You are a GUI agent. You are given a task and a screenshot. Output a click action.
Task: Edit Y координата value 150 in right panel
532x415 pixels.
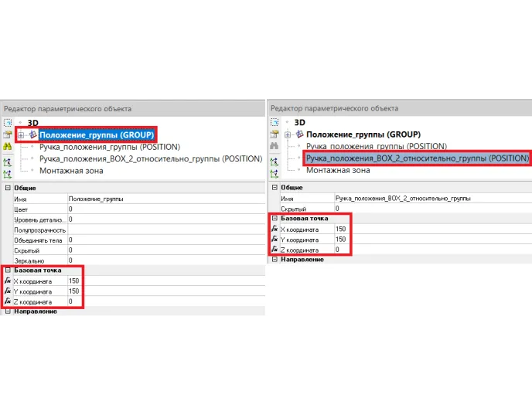tap(433, 239)
